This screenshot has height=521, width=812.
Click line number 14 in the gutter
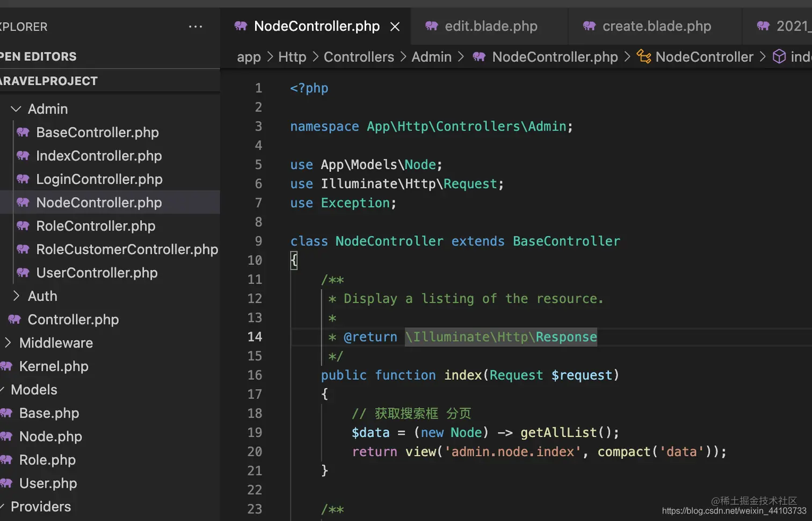point(255,337)
